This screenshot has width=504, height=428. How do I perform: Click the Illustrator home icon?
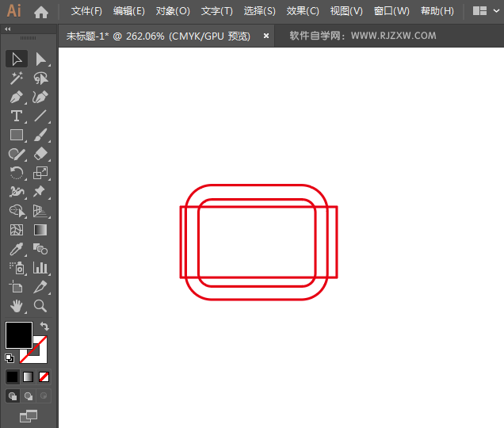(41, 12)
